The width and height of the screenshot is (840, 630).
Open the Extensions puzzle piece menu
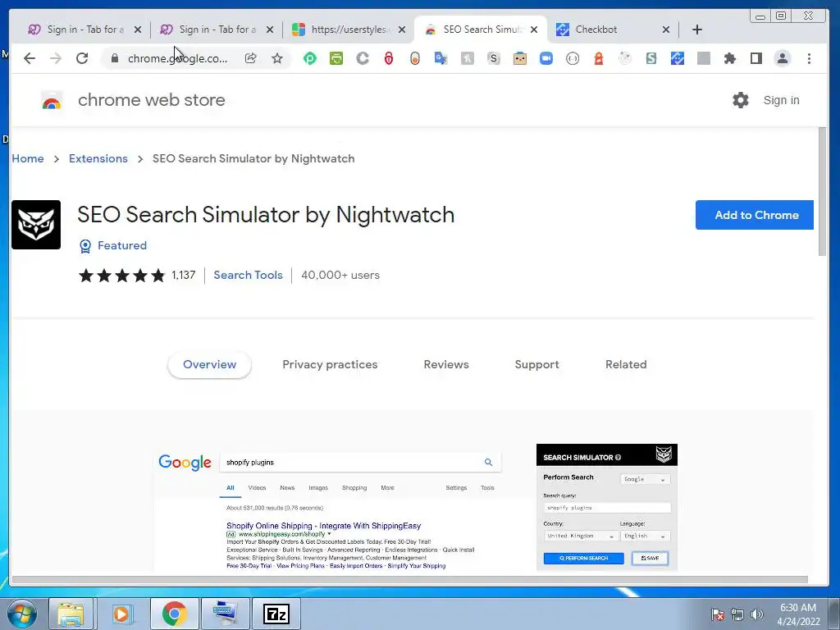point(729,58)
